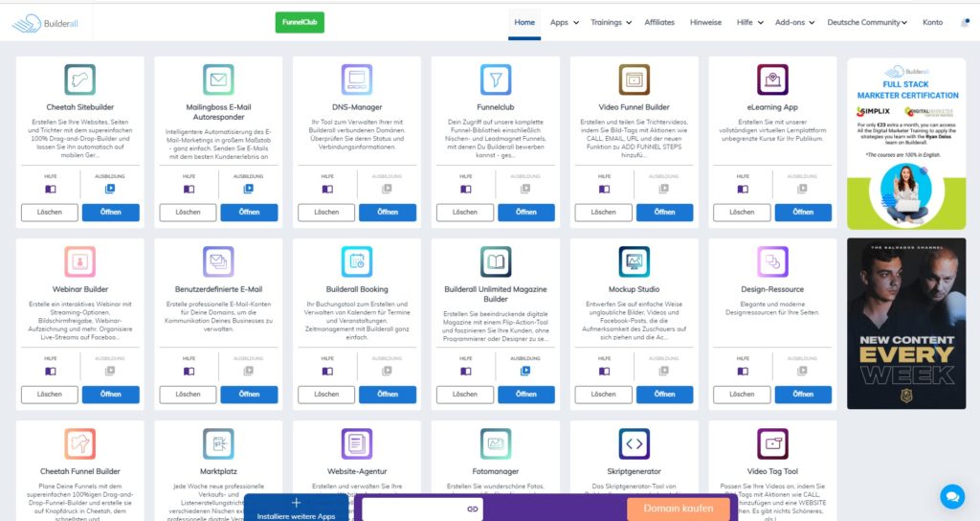Click the Funnelclub funnel icon

click(496, 79)
